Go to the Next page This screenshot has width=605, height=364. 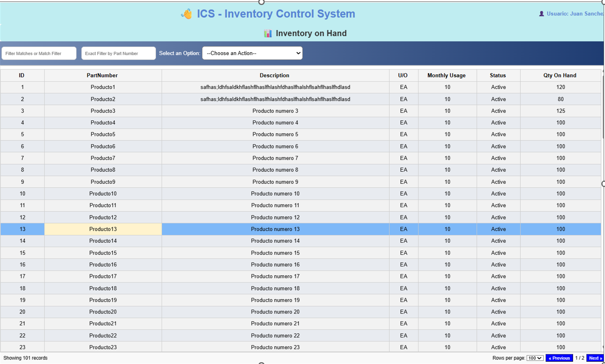click(x=595, y=358)
